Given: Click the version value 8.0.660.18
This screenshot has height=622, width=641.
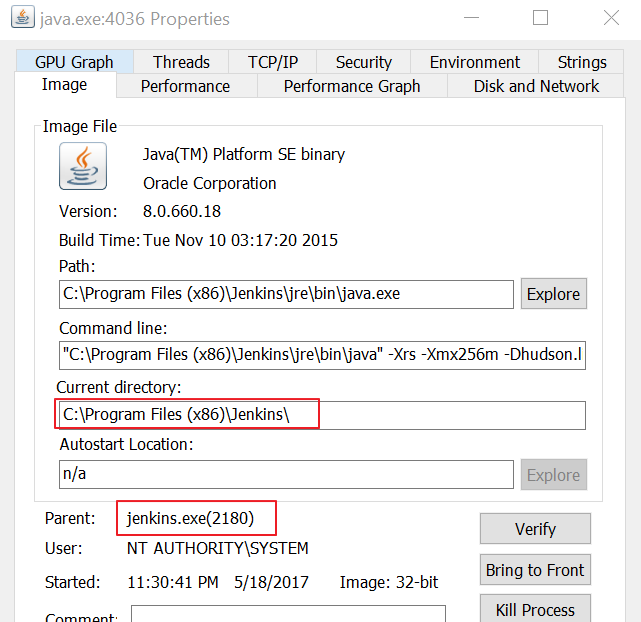Looking at the screenshot, I should tap(182, 211).
